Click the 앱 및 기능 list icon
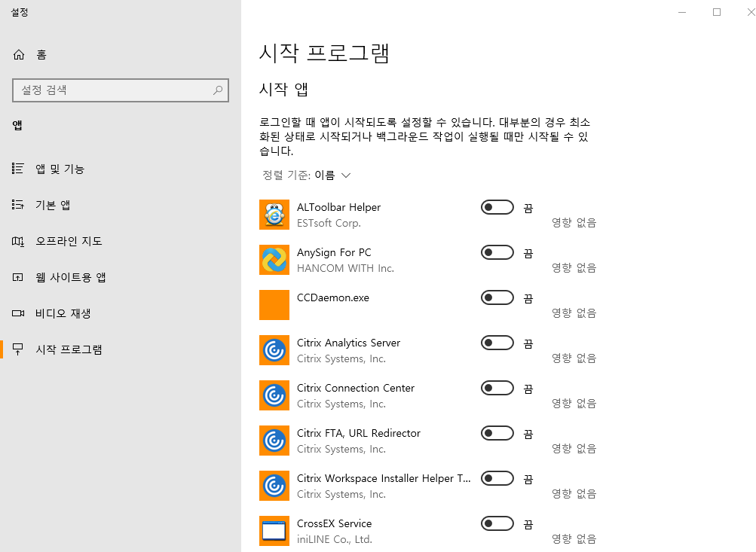This screenshot has height=552, width=756. click(18, 168)
